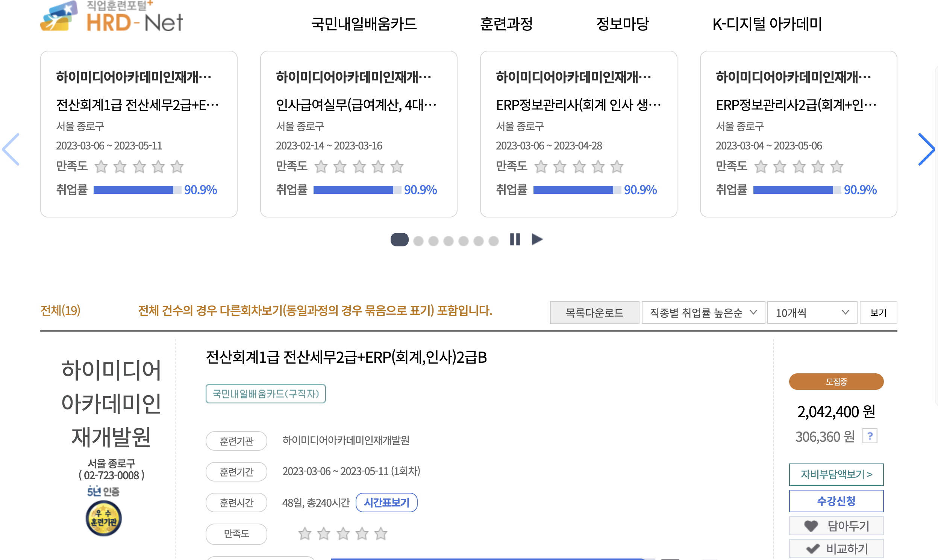Viewport: 938px width, 560px height.
Task: Click the question mark help icon next to 306,360 원
Action: tap(870, 436)
